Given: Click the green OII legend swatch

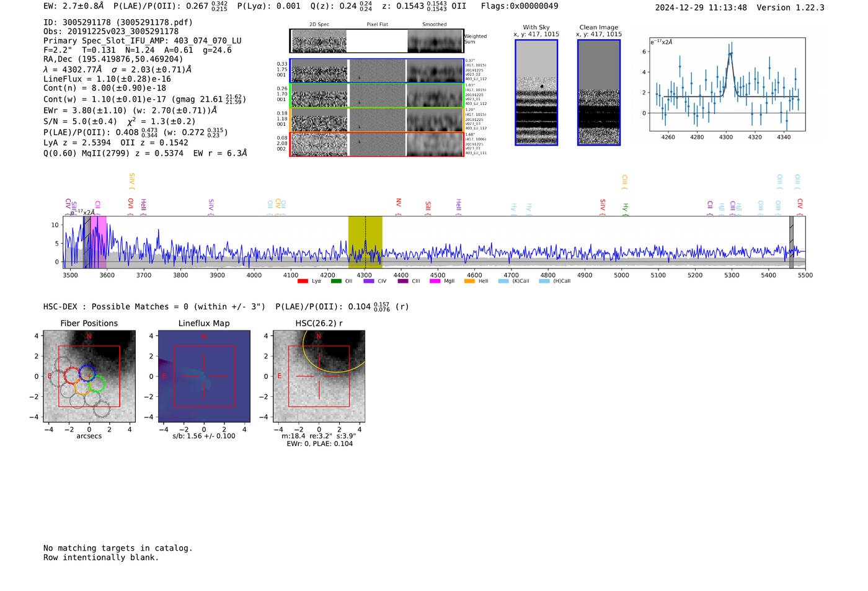Looking at the screenshot, I should click(336, 281).
